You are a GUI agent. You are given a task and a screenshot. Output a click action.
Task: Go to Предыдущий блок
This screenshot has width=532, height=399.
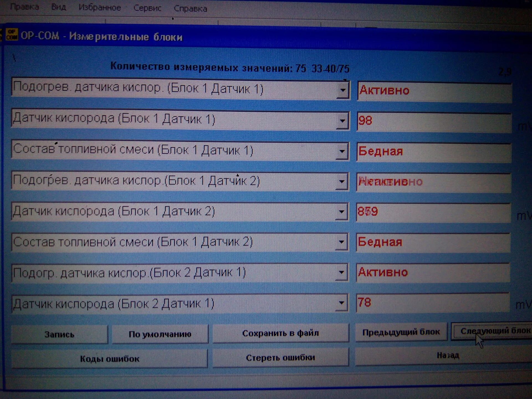(401, 332)
